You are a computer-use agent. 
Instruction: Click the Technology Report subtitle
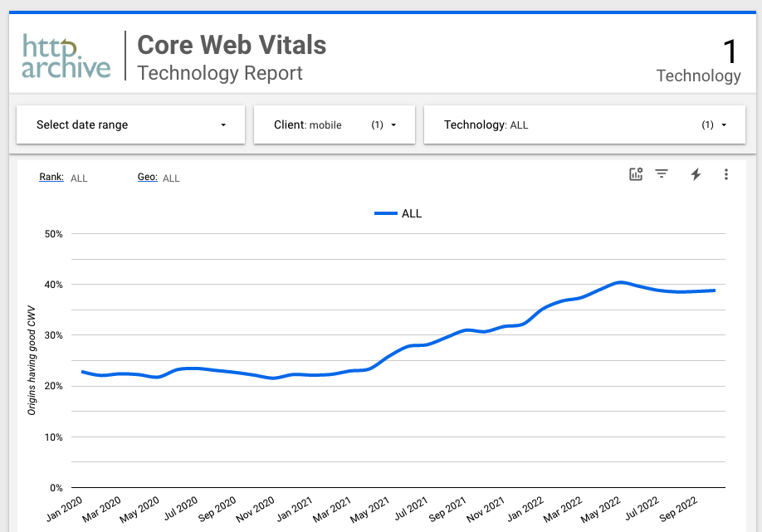[x=220, y=73]
